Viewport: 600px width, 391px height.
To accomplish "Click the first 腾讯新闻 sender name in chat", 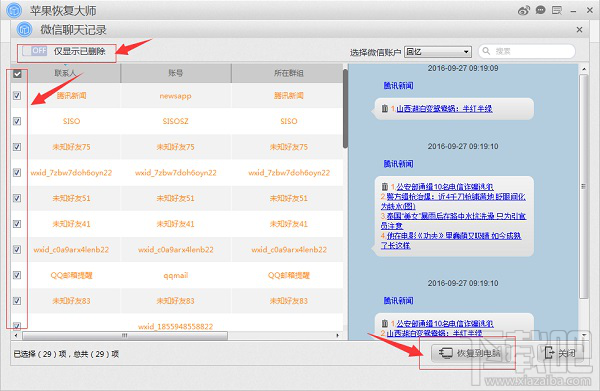I will pyautogui.click(x=398, y=86).
